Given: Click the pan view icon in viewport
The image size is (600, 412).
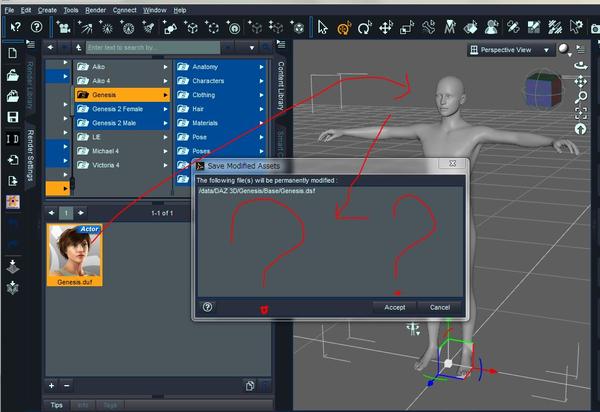Looking at the screenshot, I should coord(581,81).
